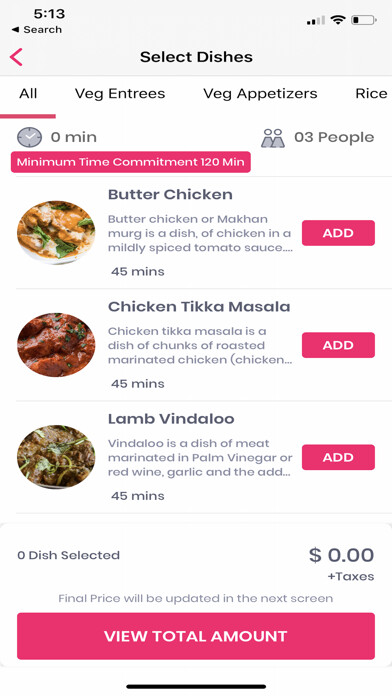Tap the battery status icon
The width and height of the screenshot is (392, 696).
pos(364,20)
